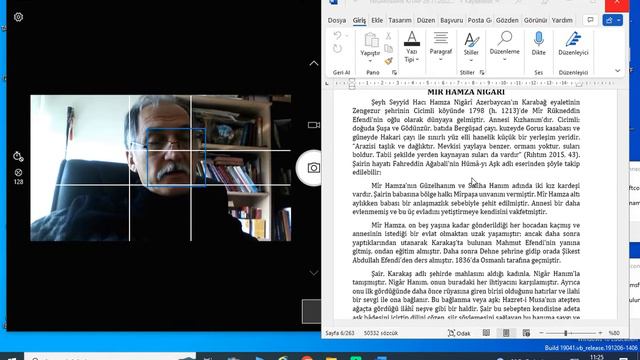
Task: Open the comments pane icon in Word
Action: [x=590, y=20]
